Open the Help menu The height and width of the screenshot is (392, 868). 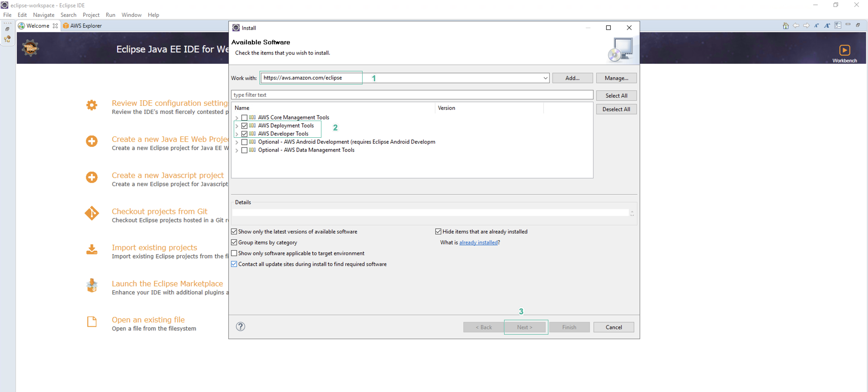tap(153, 15)
